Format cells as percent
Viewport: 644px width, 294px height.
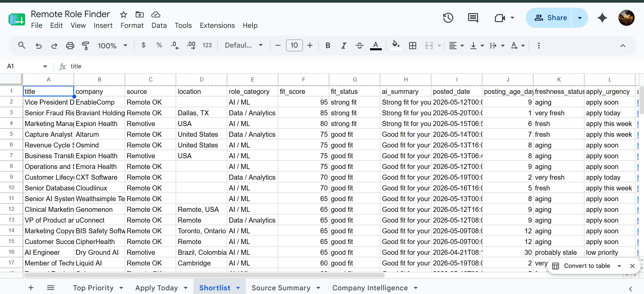click(x=159, y=45)
